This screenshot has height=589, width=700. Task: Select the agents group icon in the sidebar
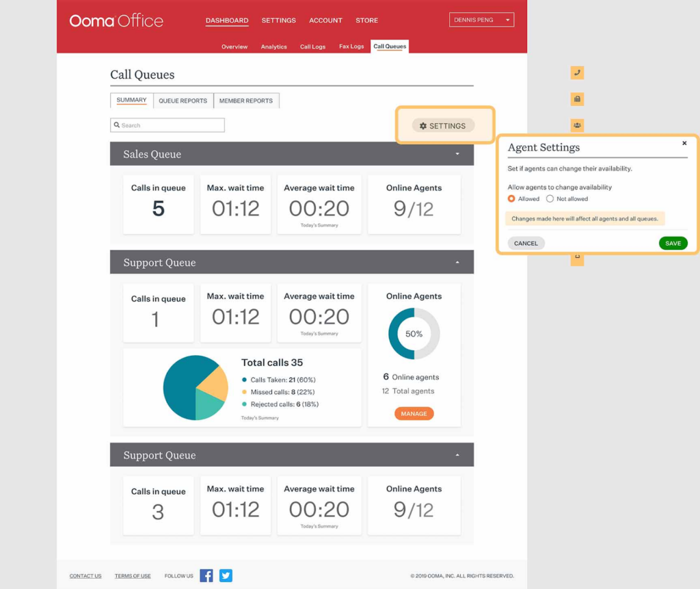point(576,125)
